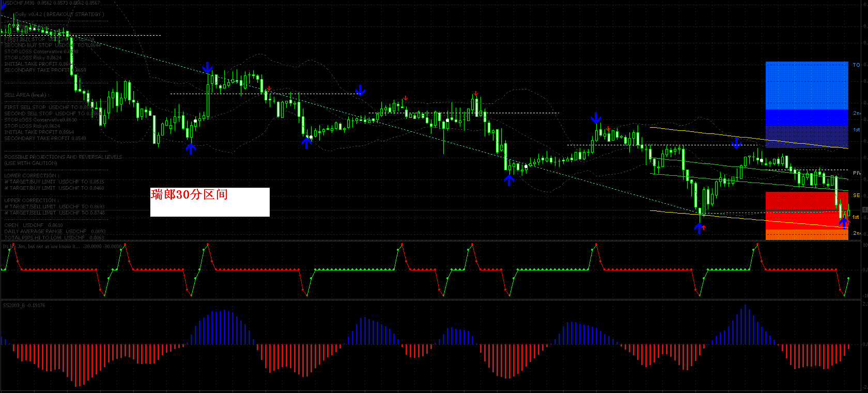Click the SS2009_B -0.19176 indicator label
Viewport: 868px width, 393px height.
(24, 306)
